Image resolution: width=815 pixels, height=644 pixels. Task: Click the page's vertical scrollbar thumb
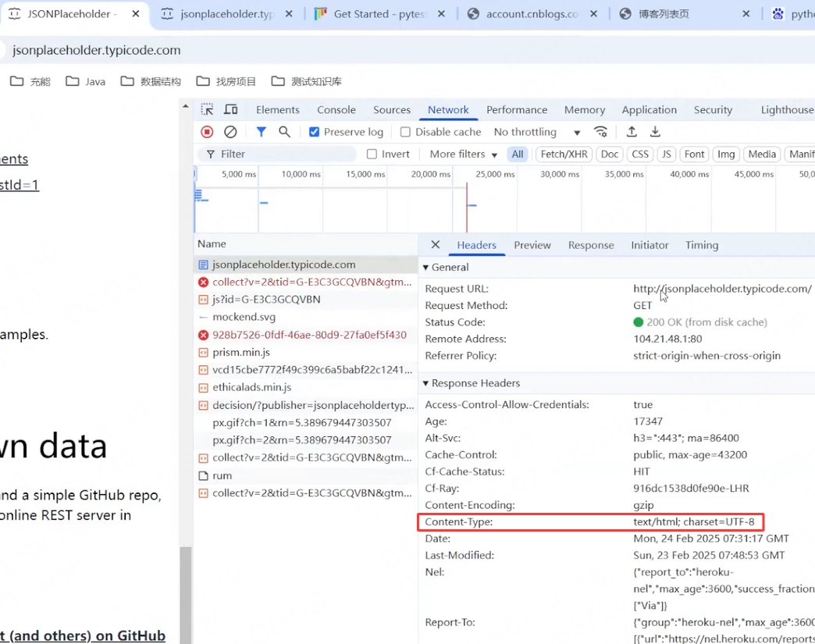(x=186, y=595)
